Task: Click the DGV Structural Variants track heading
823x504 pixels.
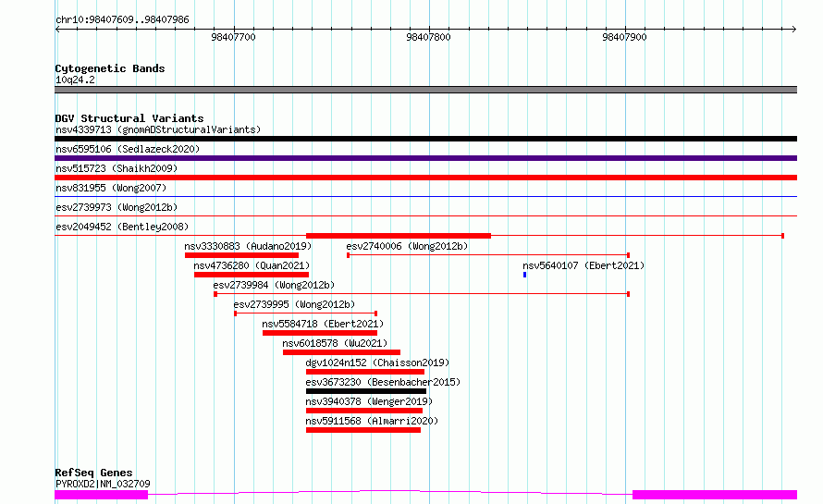Action: (129, 118)
